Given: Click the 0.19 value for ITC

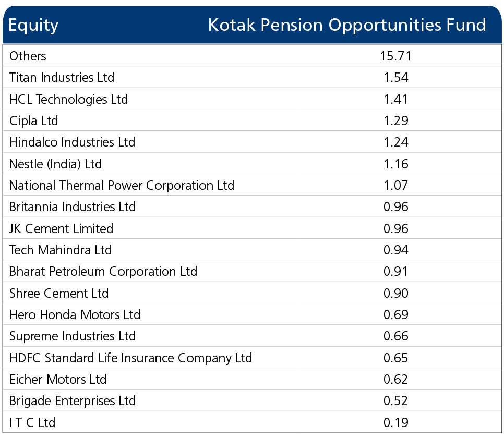Looking at the screenshot, I should tap(395, 422).
